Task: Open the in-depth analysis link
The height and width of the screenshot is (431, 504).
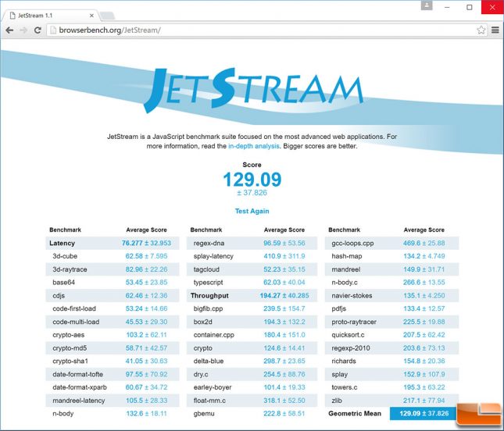Action: [x=254, y=146]
